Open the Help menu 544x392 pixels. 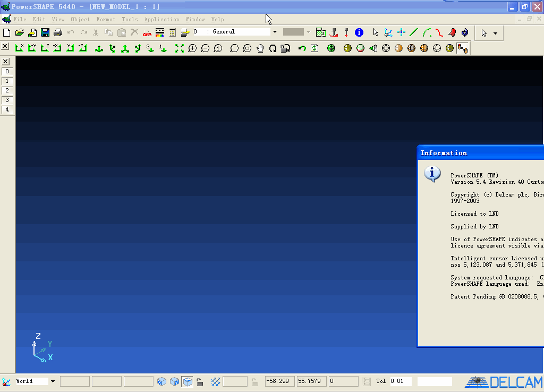217,20
